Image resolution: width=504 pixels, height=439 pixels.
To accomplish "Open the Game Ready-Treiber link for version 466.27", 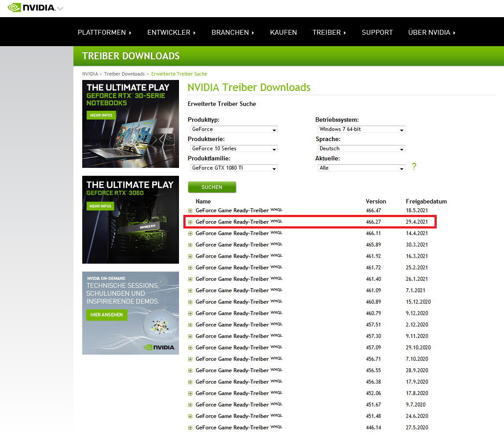I will click(239, 222).
